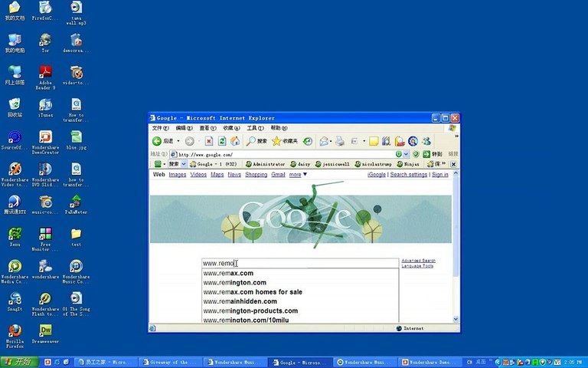
Task: Expand Google's more dropdown
Action: (x=298, y=175)
